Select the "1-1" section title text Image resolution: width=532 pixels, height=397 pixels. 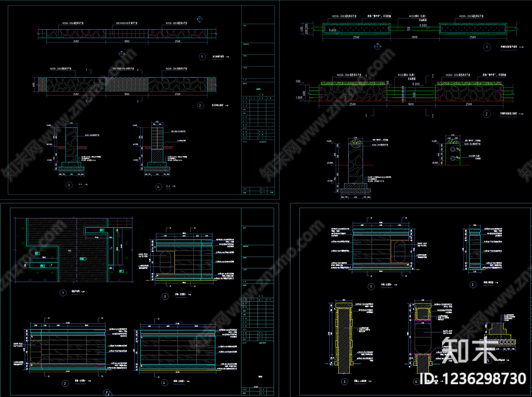click(x=80, y=185)
